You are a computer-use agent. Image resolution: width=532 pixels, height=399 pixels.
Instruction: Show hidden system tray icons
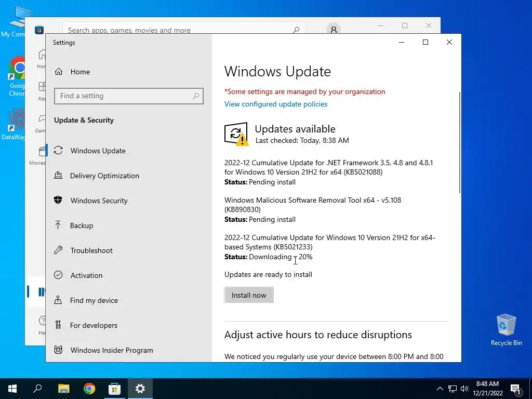(x=440, y=389)
